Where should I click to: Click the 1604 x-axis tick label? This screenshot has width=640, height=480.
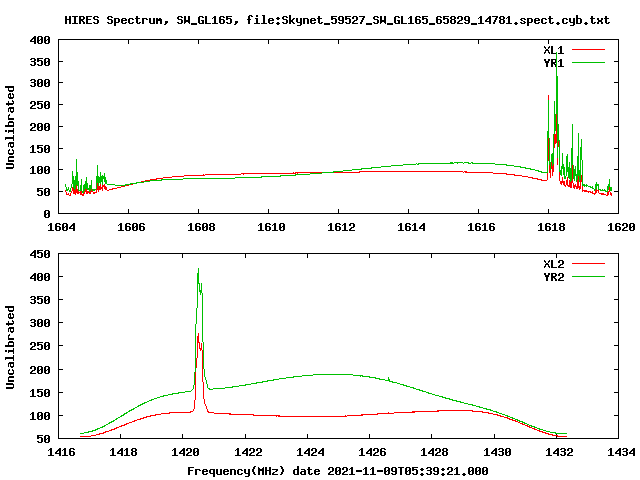point(61,227)
